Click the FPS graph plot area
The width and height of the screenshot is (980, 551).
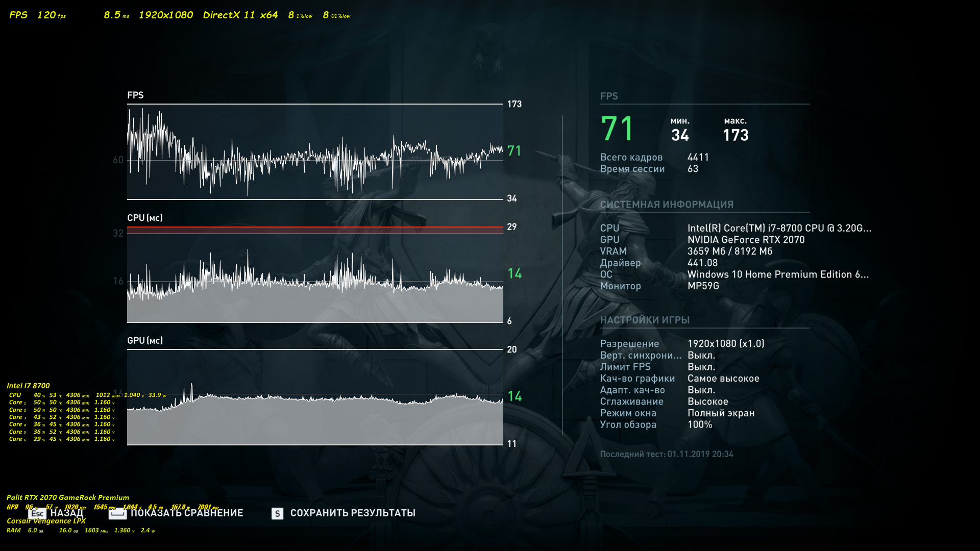tap(315, 152)
